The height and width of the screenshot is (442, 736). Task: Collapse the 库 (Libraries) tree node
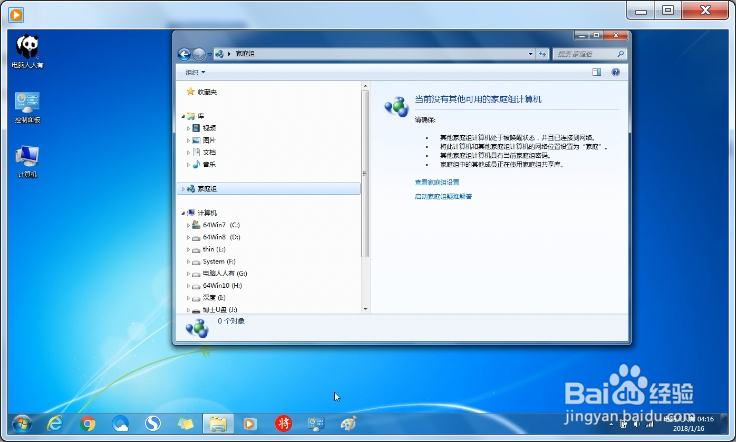coord(183,116)
